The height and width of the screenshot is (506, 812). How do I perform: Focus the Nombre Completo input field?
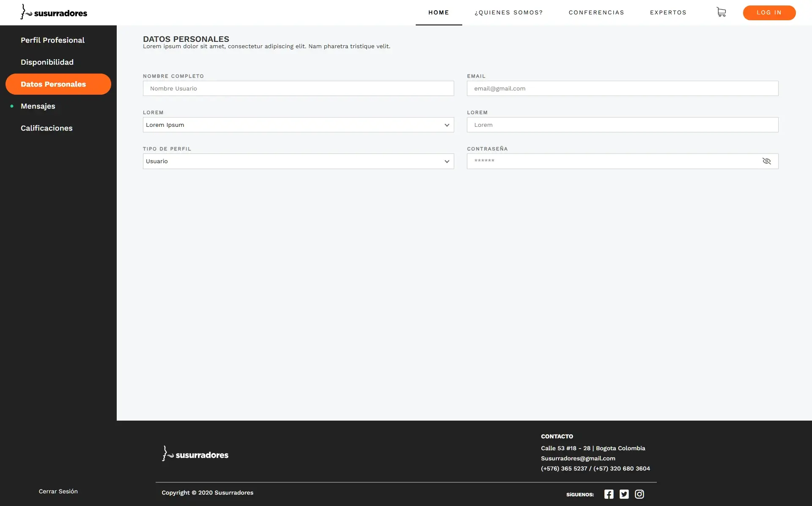point(298,88)
